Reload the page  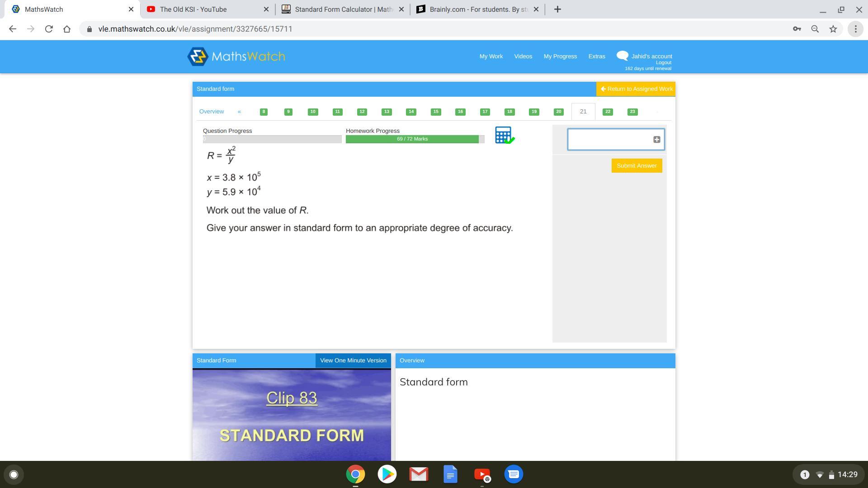pos(49,29)
